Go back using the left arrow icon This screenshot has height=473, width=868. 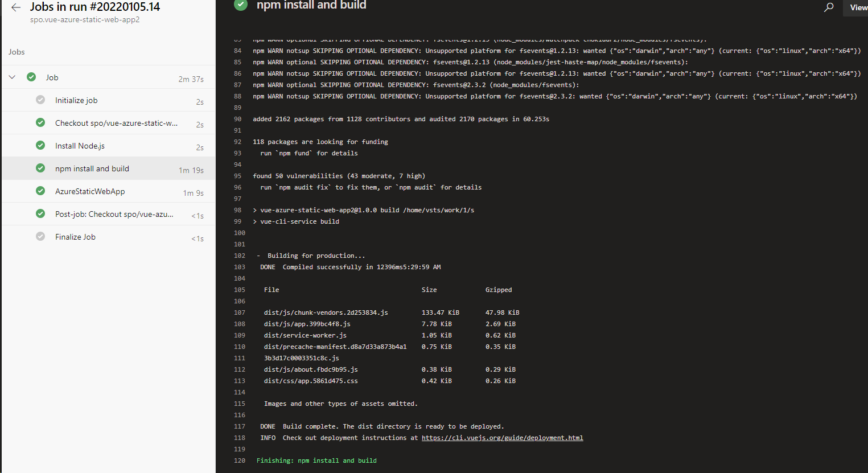coord(16,7)
